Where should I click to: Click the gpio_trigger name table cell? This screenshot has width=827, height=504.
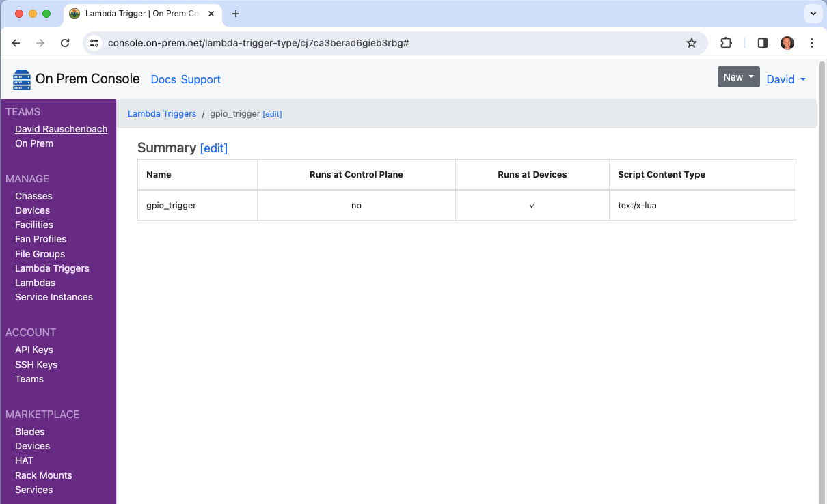coord(198,205)
